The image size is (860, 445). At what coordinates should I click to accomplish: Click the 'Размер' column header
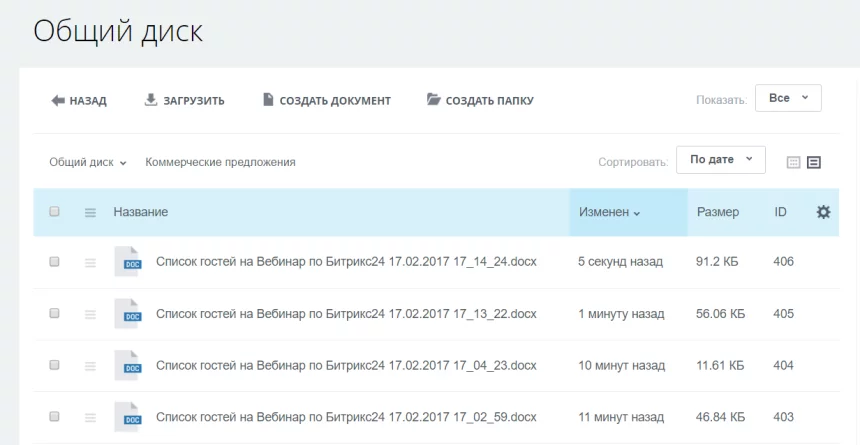[717, 212]
